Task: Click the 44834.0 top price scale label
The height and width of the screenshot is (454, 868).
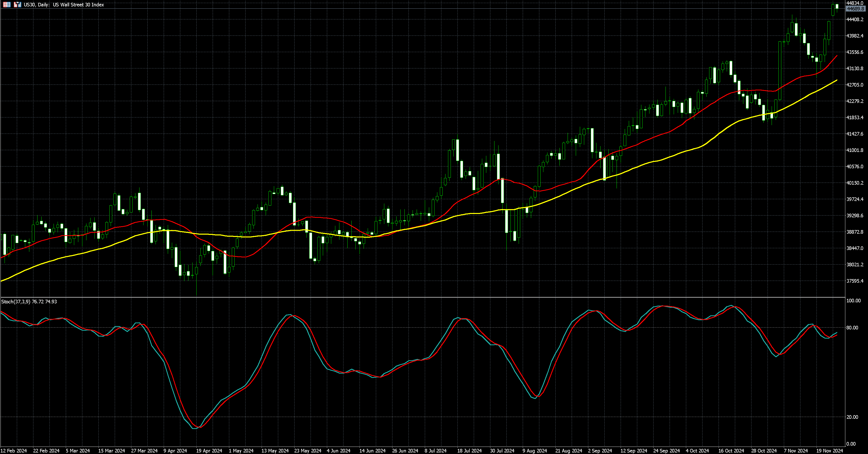Action: tap(855, 3)
